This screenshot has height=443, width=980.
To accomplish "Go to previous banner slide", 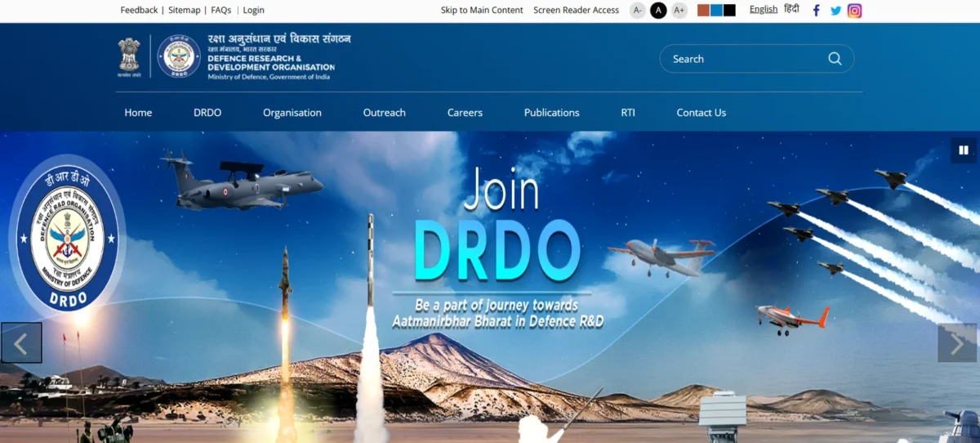I will [x=21, y=343].
